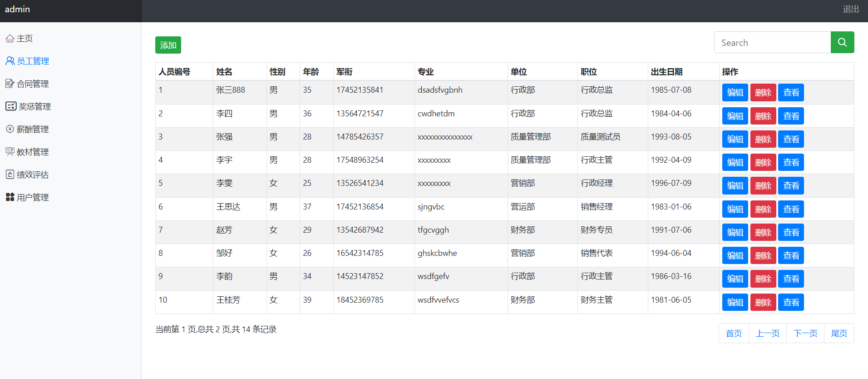The width and height of the screenshot is (868, 379).
Task: View 王桂芳's entry
Action: tap(791, 302)
